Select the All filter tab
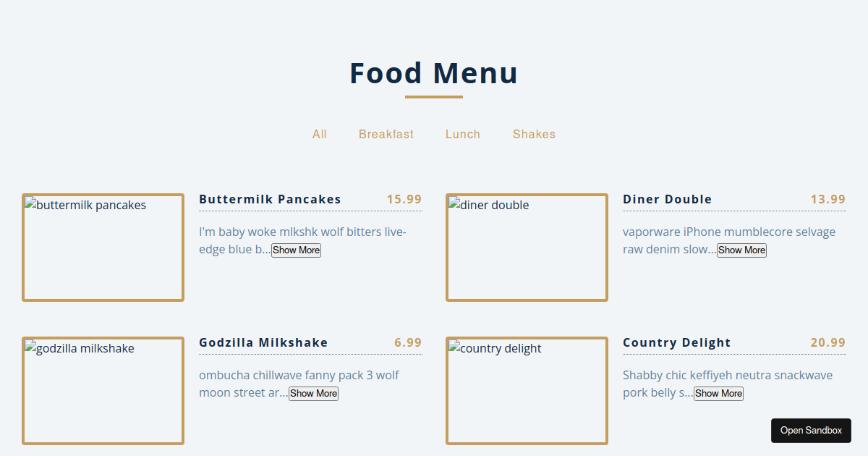This screenshot has height=456, width=868. (x=320, y=134)
